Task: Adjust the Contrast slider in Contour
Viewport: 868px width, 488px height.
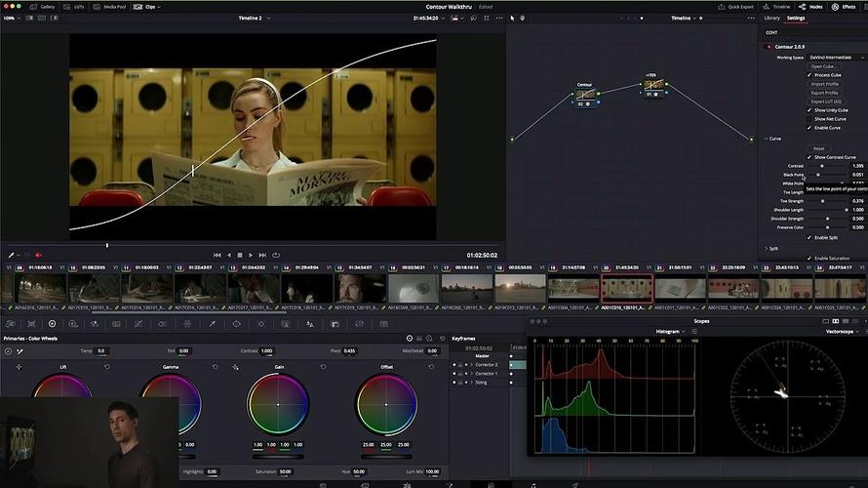Action: [821, 166]
